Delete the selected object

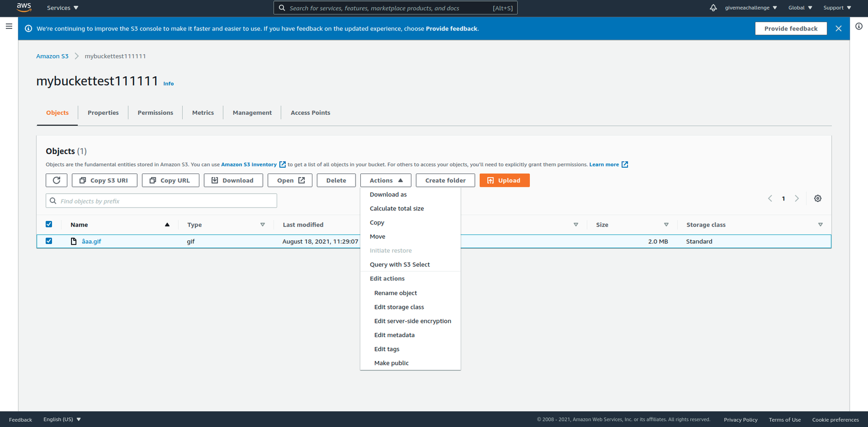coord(336,180)
